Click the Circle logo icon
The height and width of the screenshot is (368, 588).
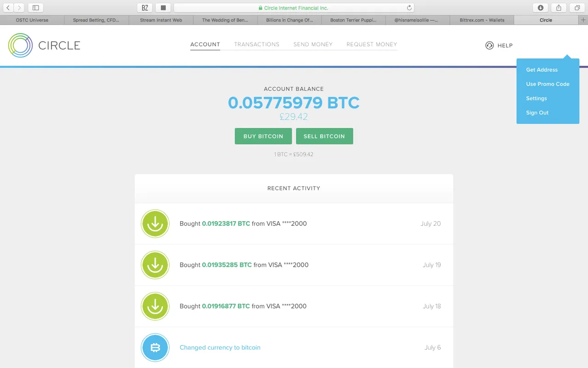[20, 45]
